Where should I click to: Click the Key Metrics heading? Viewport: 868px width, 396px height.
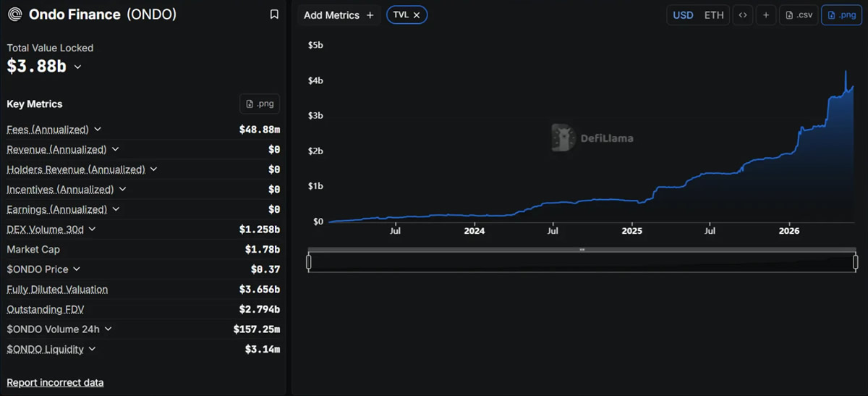[x=35, y=104]
